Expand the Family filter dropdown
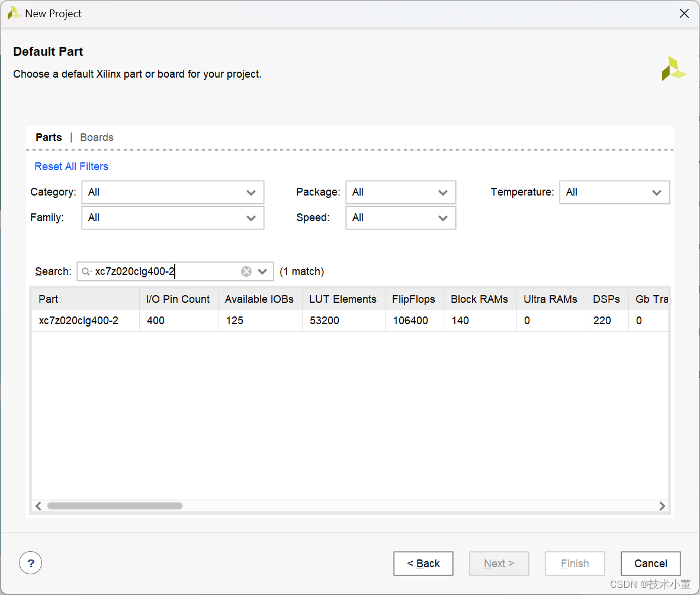This screenshot has width=700, height=595. click(172, 218)
